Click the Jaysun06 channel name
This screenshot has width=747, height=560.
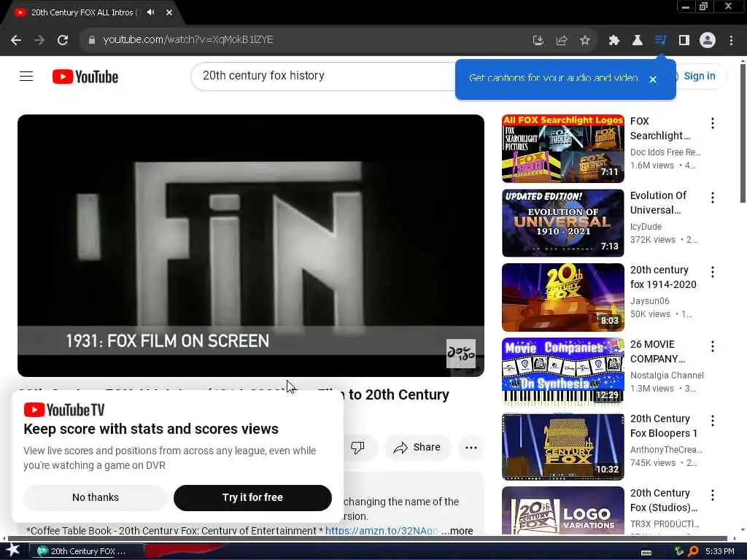pyautogui.click(x=650, y=301)
